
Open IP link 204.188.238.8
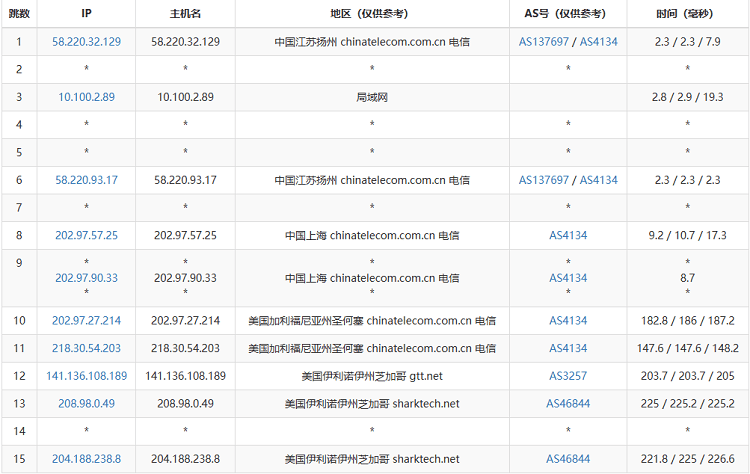[x=86, y=459]
